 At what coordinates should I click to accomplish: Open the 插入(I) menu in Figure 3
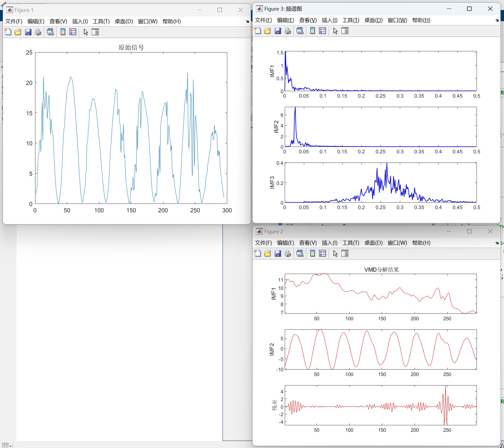(329, 20)
